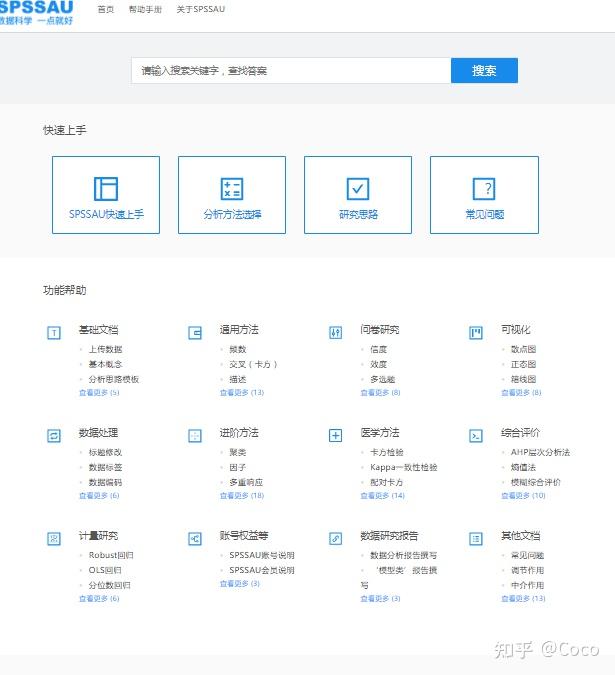The image size is (615, 675).
Task: Open the 常见问题 question mark card
Action: (x=484, y=195)
